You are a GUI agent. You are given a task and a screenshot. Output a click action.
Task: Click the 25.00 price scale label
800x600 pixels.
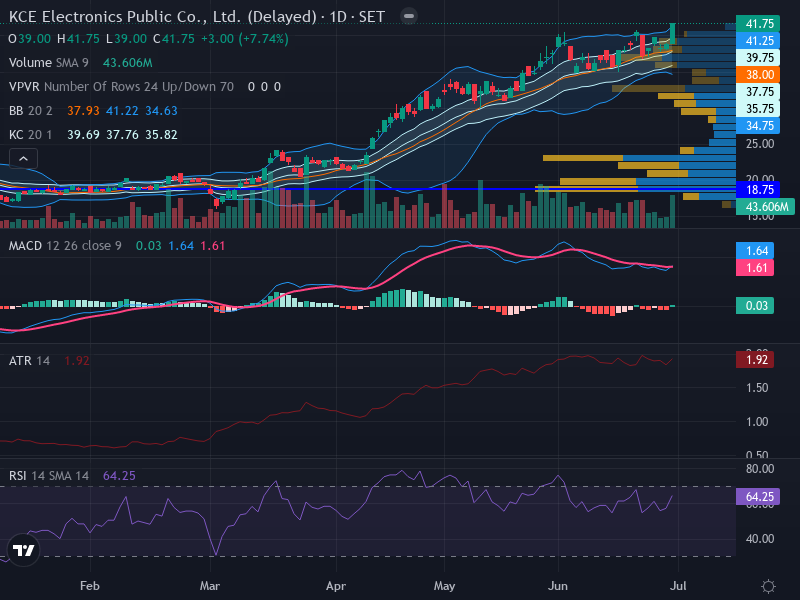[x=760, y=144]
